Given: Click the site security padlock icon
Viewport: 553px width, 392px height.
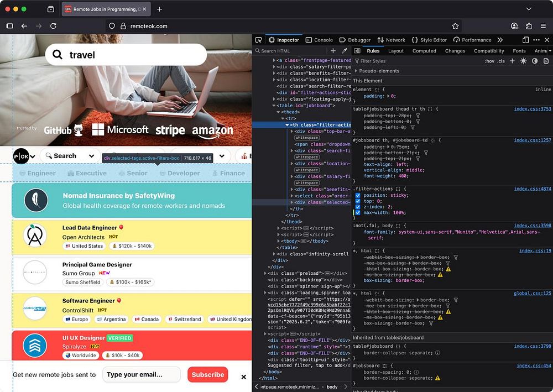Looking at the screenshot, I should tap(123, 26).
